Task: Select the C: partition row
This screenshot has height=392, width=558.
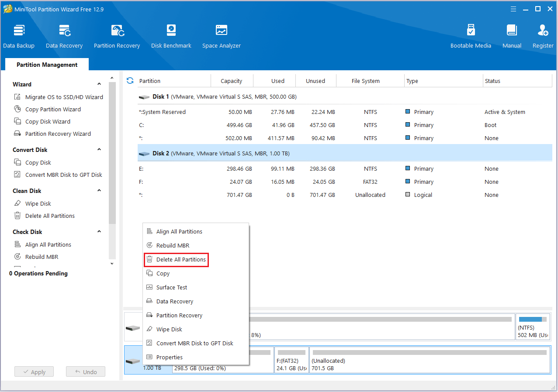Action: pyautogui.click(x=344, y=125)
